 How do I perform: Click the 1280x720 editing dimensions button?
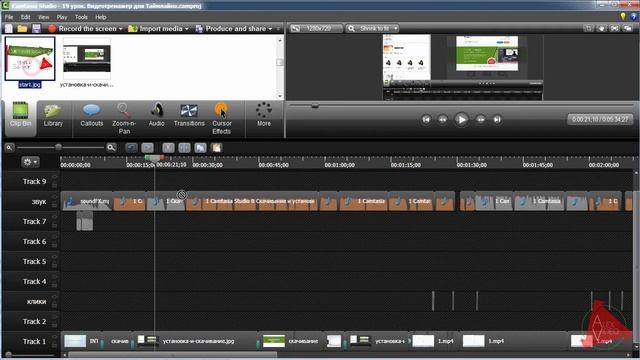click(315, 28)
